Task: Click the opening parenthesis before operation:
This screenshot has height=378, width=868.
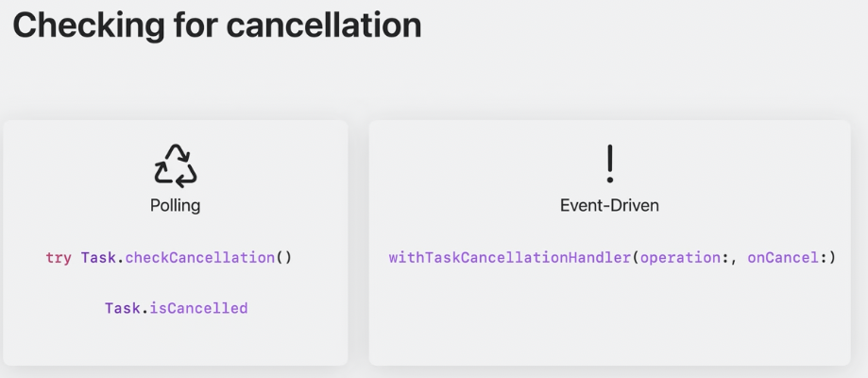Action: coord(636,258)
